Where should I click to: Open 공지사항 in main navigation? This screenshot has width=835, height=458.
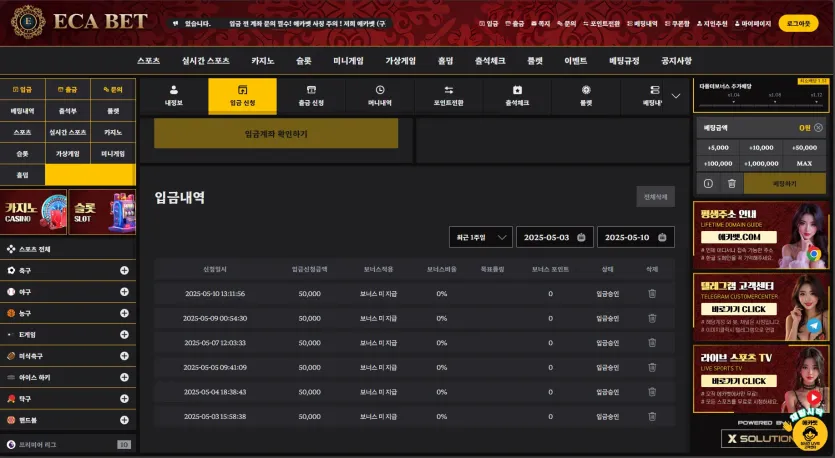point(676,61)
